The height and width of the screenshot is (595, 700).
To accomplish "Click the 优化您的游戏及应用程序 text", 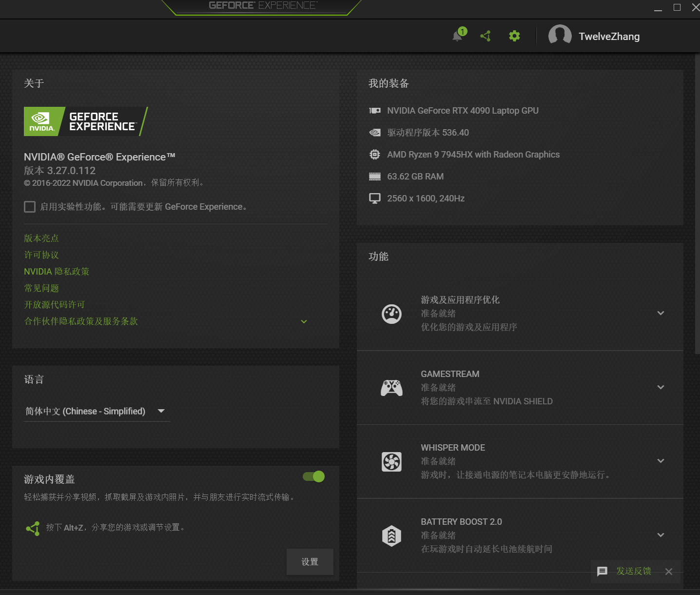I will point(469,327).
